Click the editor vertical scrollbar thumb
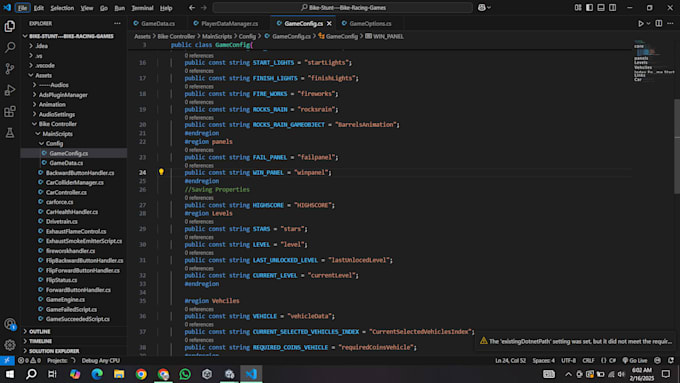680x383 pixels. [677, 147]
